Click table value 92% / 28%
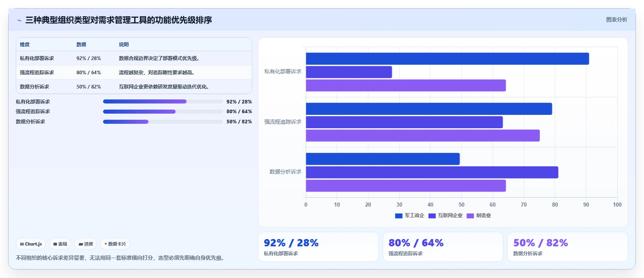The width and height of the screenshot is (644, 278). click(89, 58)
